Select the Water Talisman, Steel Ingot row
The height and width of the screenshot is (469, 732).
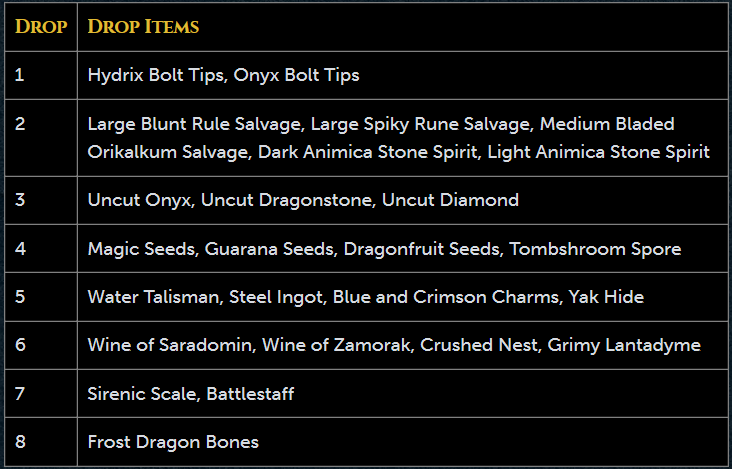pyautogui.click(x=366, y=297)
